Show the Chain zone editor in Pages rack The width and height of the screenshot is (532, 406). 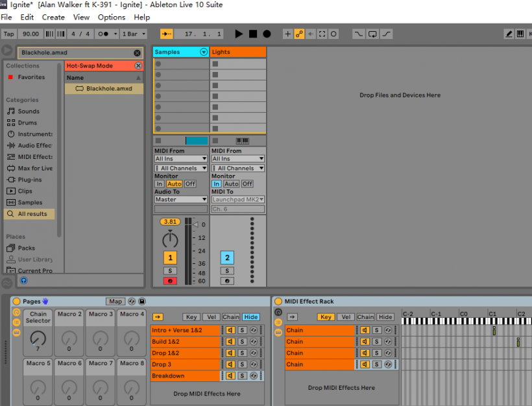(231, 316)
